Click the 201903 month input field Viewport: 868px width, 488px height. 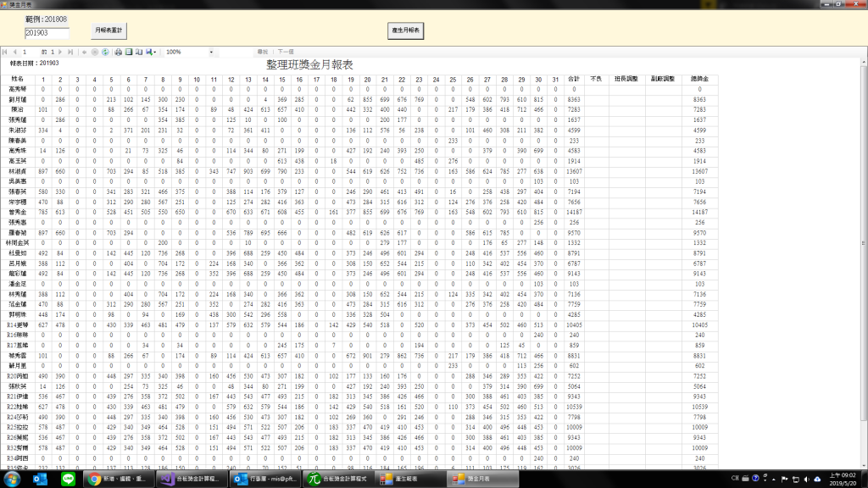[x=47, y=33]
